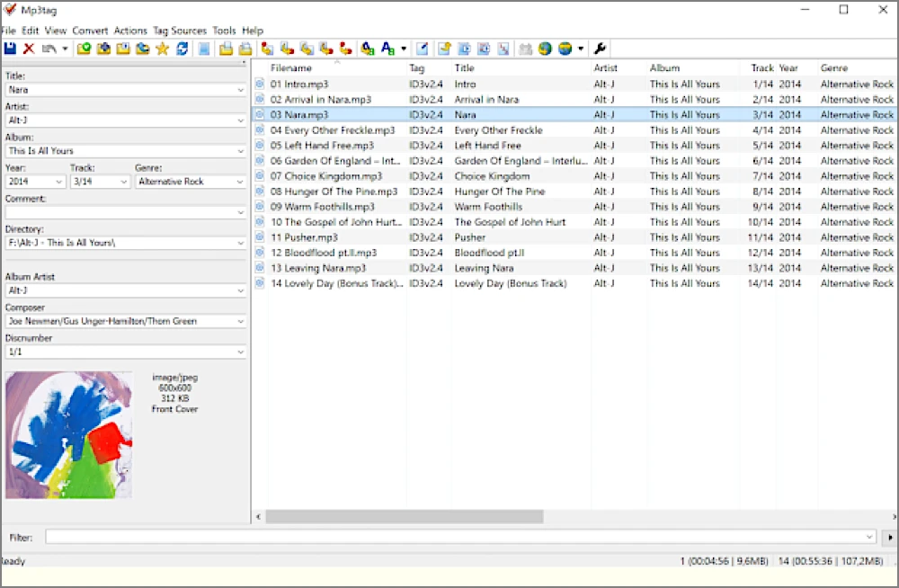Click the first globe Tag Sources icon
Screen dimensions: 899x588
545,49
